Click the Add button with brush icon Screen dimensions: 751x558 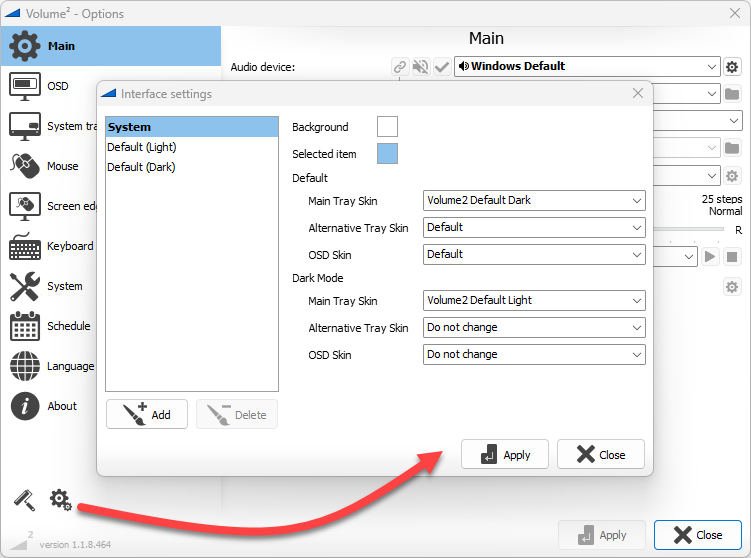coord(147,414)
